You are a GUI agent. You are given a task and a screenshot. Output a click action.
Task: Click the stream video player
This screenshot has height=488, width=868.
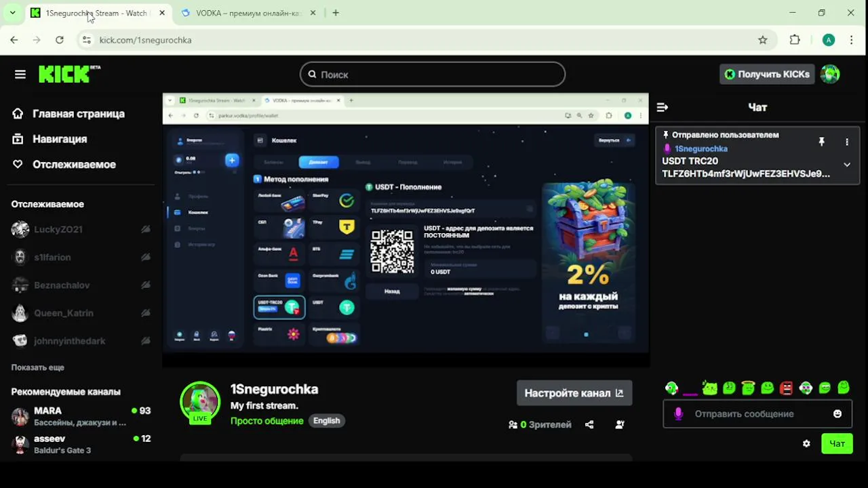point(406,230)
